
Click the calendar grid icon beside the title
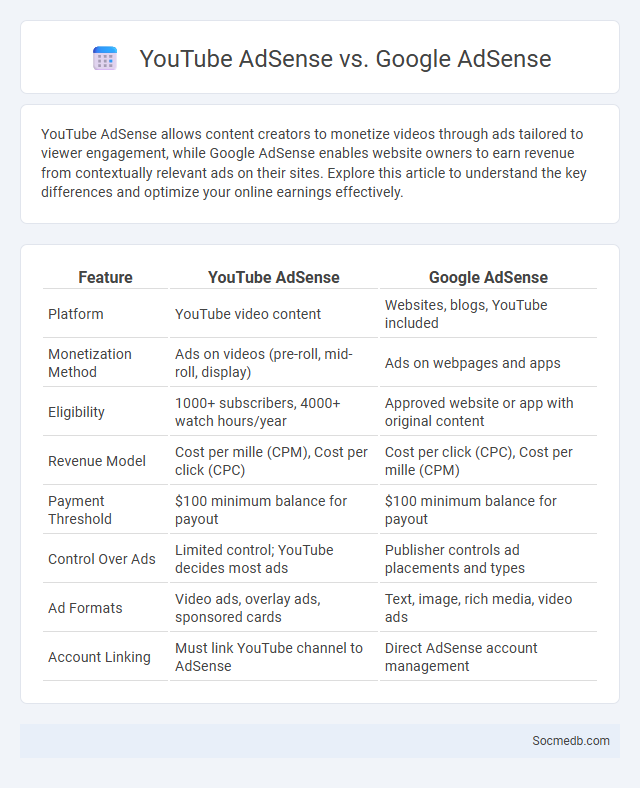coord(105,58)
